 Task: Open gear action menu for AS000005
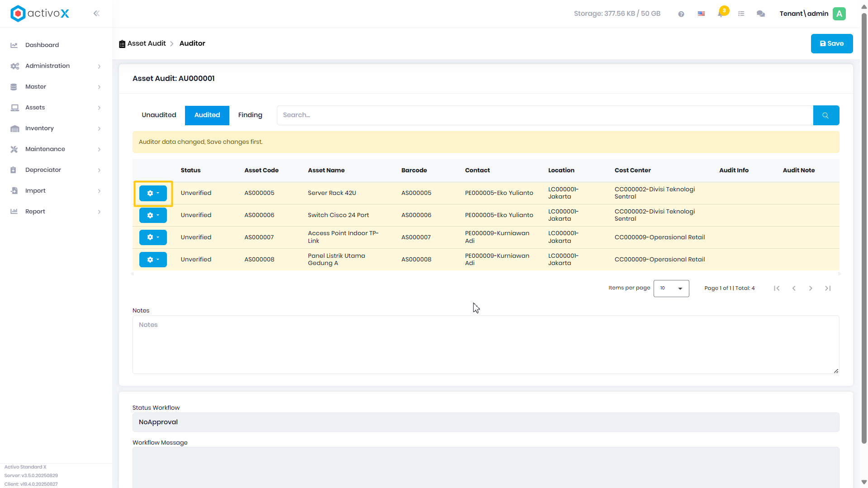click(153, 193)
